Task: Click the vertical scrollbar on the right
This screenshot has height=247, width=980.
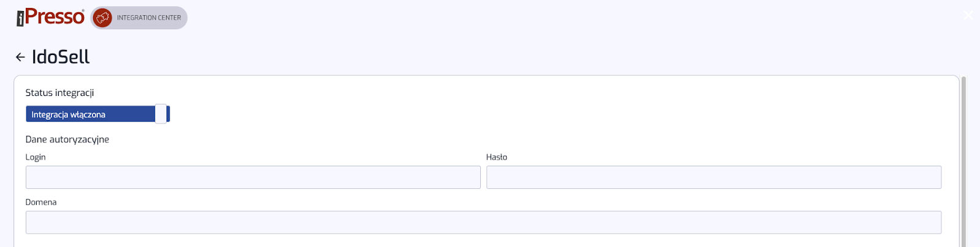Action: click(963, 161)
